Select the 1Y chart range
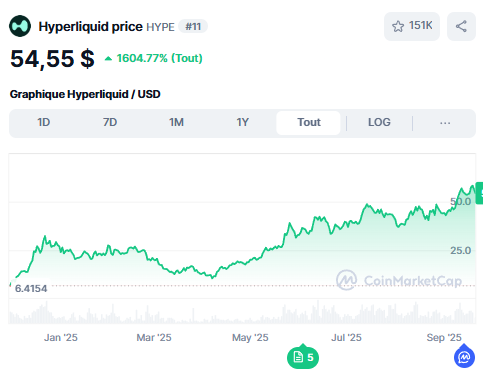The image size is (490, 371). 243,123
